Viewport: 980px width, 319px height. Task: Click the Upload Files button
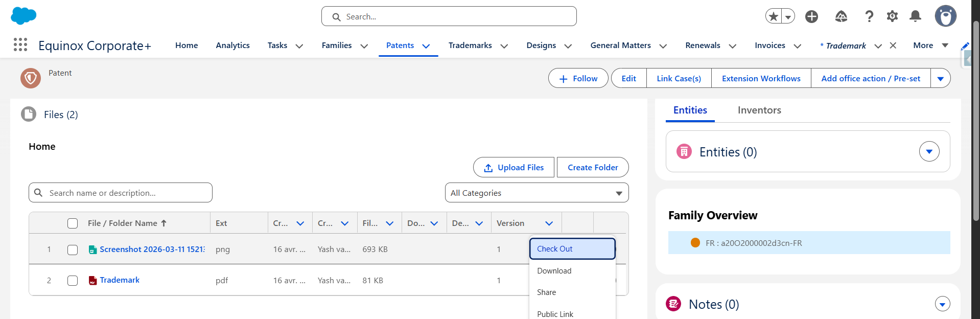[x=514, y=167]
